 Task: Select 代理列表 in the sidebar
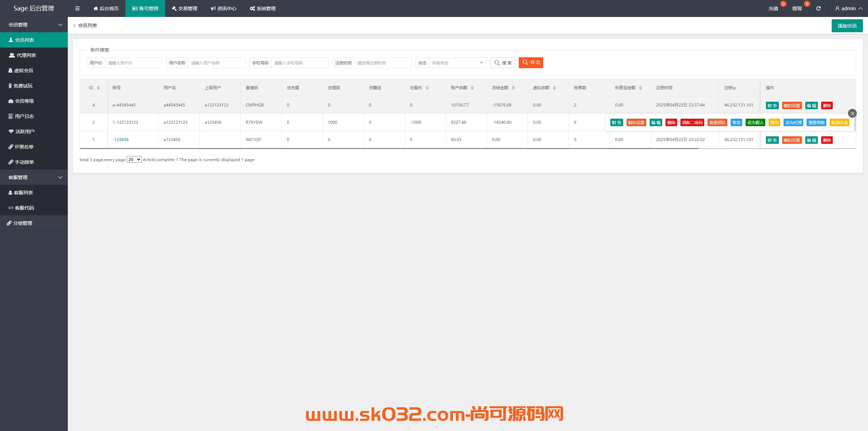tap(25, 55)
